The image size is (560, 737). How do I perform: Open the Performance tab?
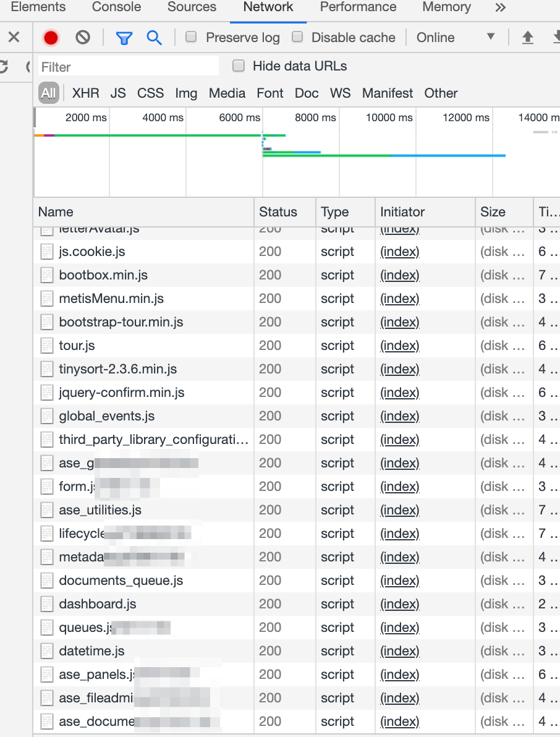point(358,7)
